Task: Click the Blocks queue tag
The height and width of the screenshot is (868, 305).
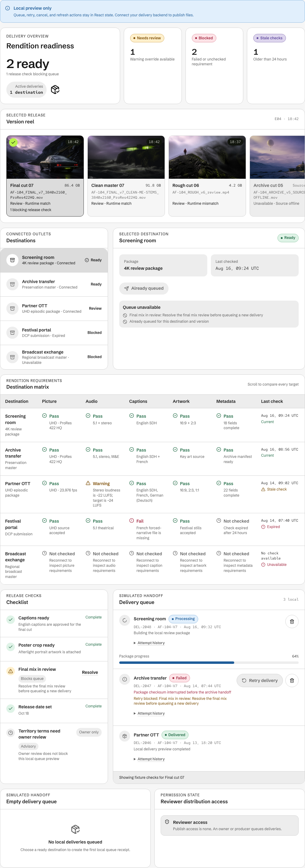Action: [x=32, y=679]
